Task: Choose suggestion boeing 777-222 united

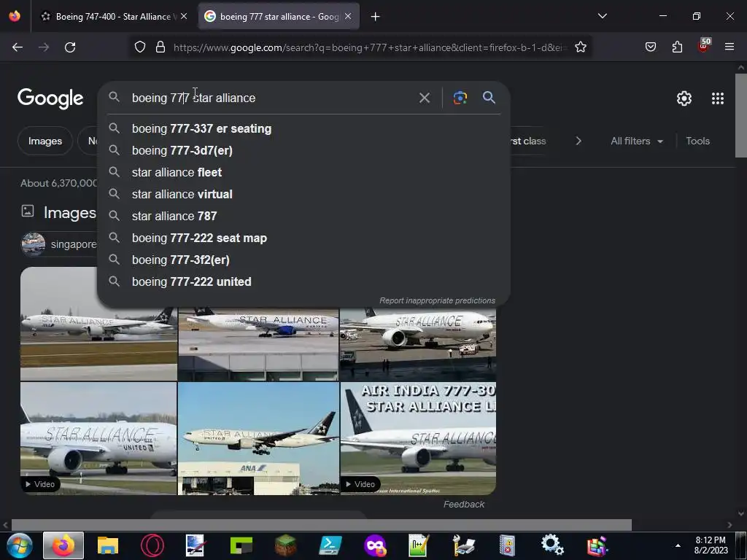Action: click(303, 282)
